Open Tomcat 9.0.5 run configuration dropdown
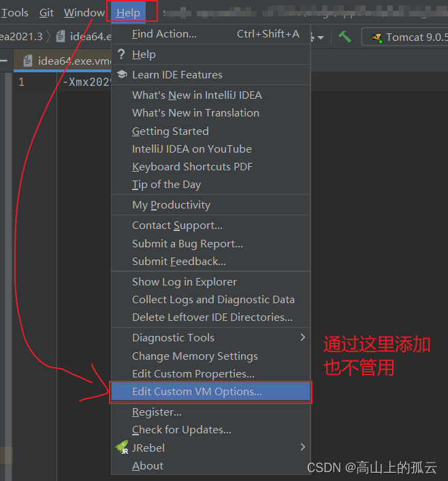This screenshot has height=481, width=448. [404, 37]
